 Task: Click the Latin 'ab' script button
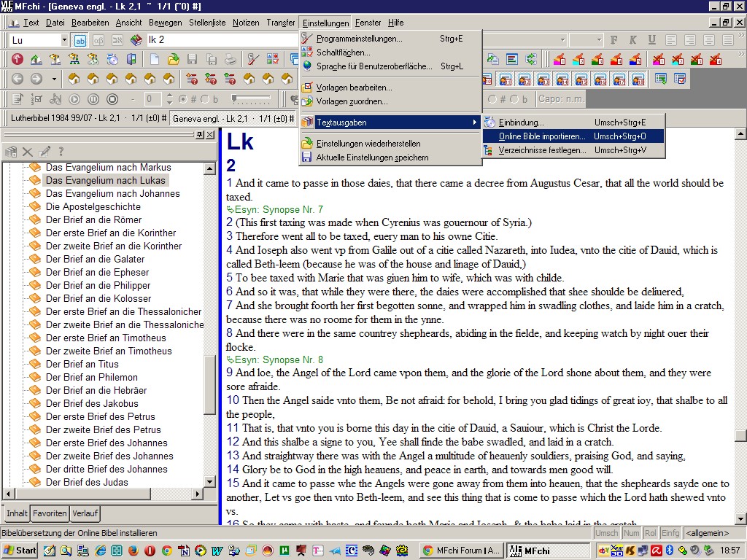tap(80, 40)
